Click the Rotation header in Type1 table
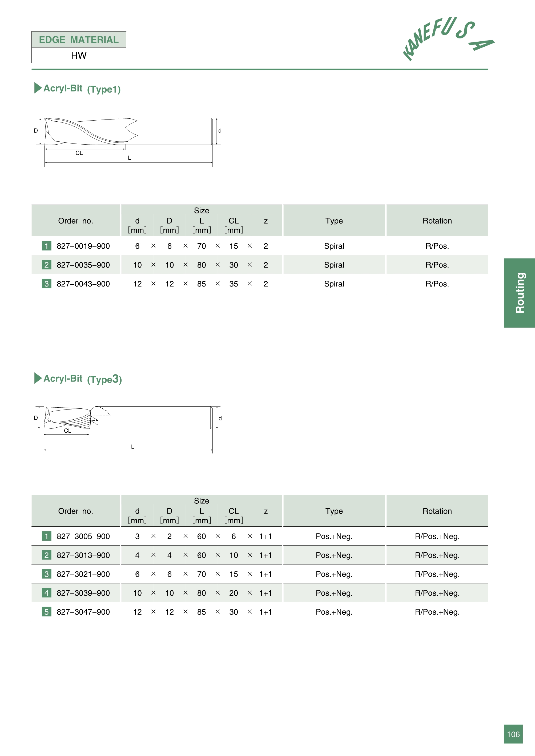 (437, 221)
